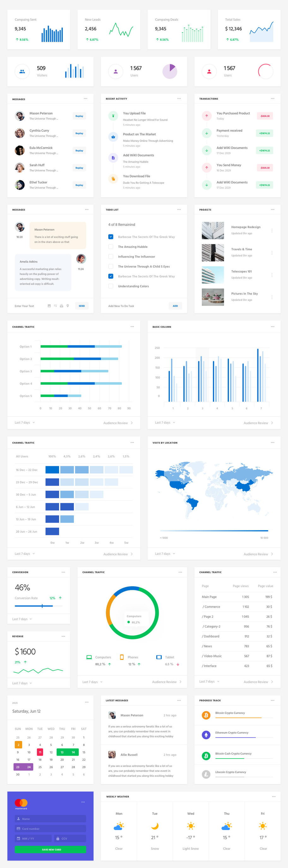This screenshot has width=288, height=868.
Task: Tick Influencing The Influencer checkbox
Action: tap(111, 257)
